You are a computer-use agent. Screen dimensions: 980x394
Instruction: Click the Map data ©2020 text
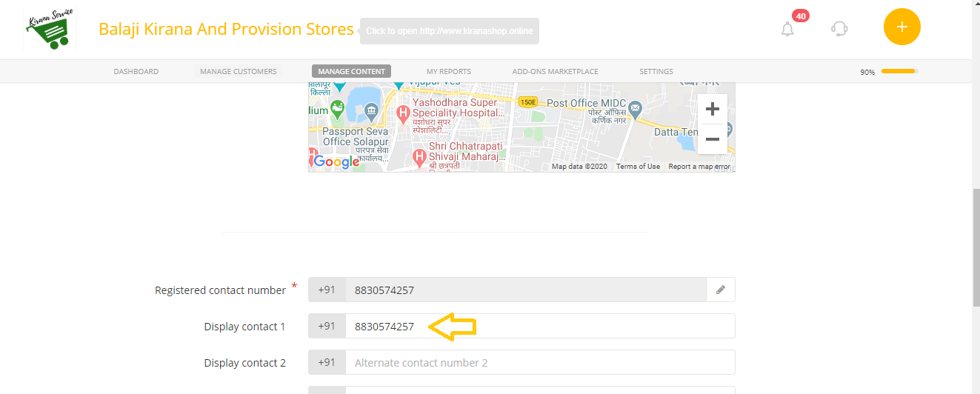click(x=579, y=167)
